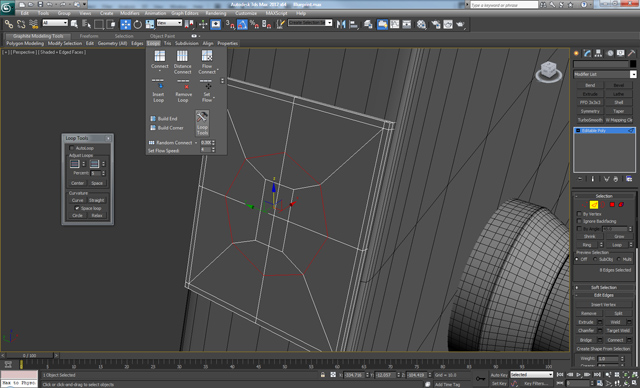
Task: Select Element sub-object level icon
Action: [621, 204]
